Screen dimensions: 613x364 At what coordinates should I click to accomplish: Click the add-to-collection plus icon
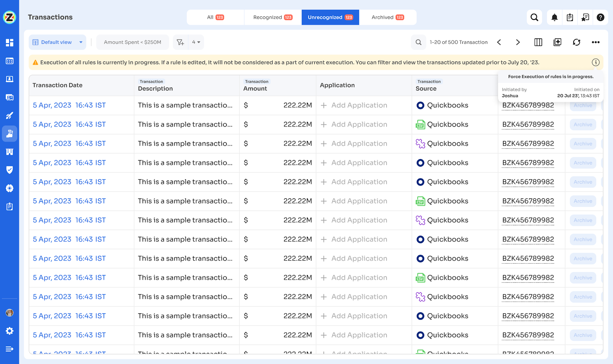[557, 42]
